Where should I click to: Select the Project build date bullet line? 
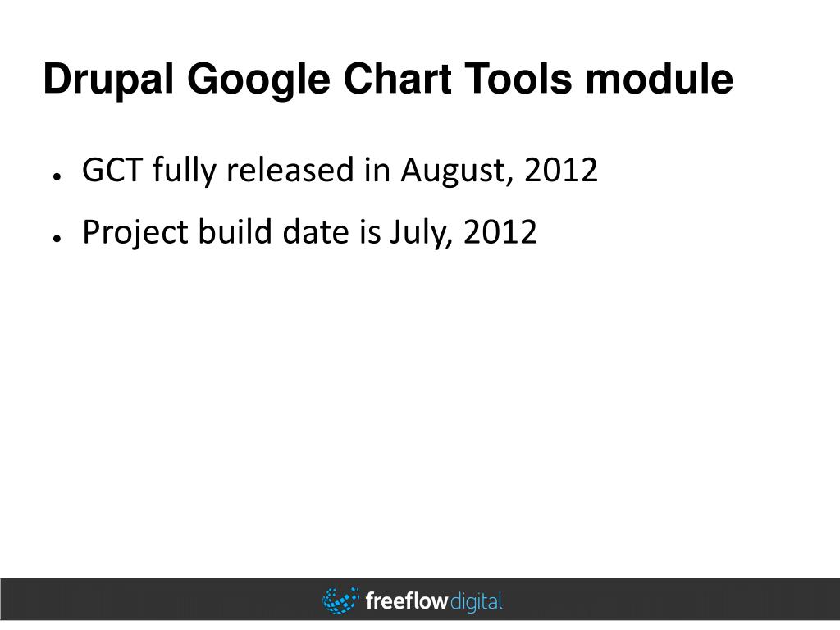point(309,232)
